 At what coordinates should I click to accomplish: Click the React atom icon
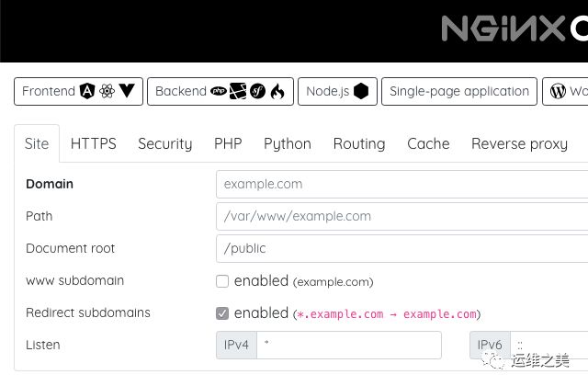[x=107, y=91]
